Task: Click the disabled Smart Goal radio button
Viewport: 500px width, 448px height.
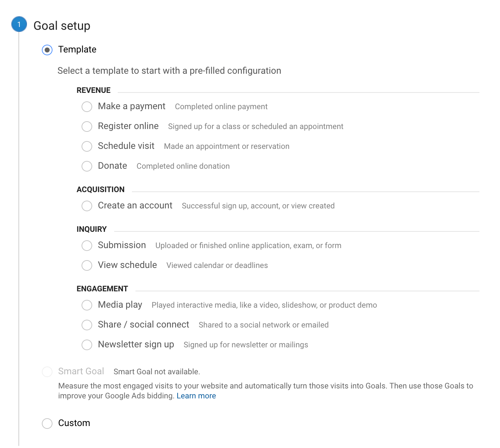Action: (x=47, y=372)
